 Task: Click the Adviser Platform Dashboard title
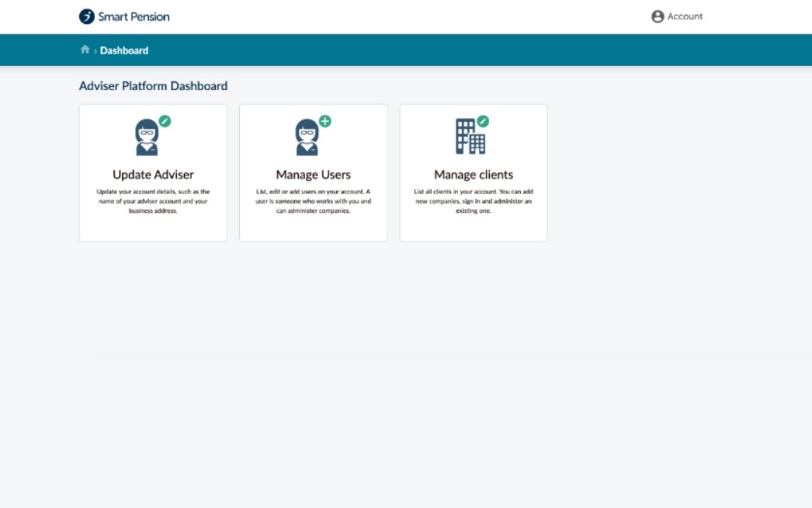[x=153, y=86]
